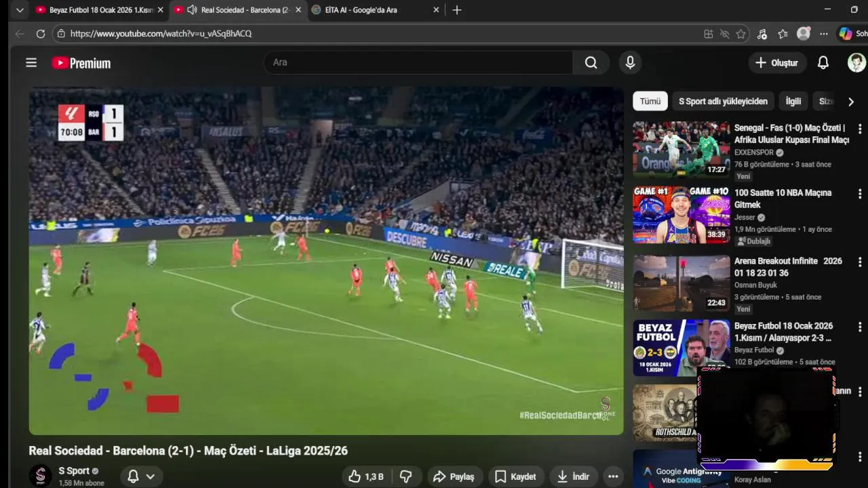
Task: Open a new browser tab
Action: (457, 10)
